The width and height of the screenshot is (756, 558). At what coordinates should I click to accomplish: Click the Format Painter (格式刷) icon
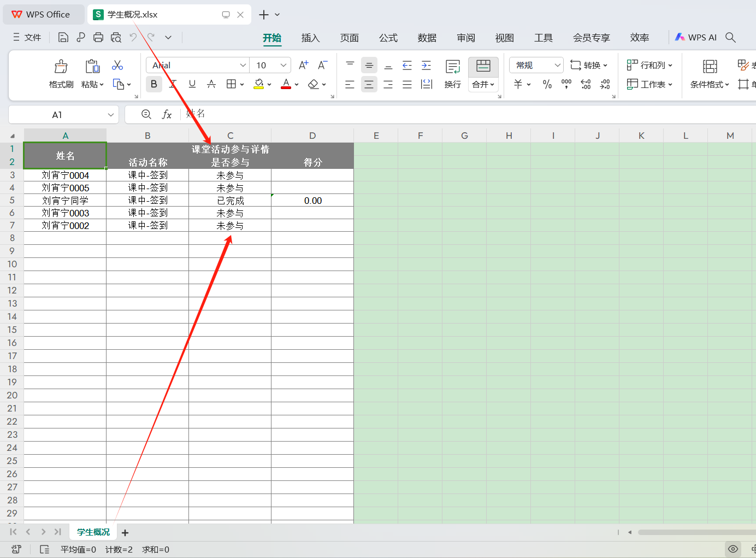click(x=61, y=67)
